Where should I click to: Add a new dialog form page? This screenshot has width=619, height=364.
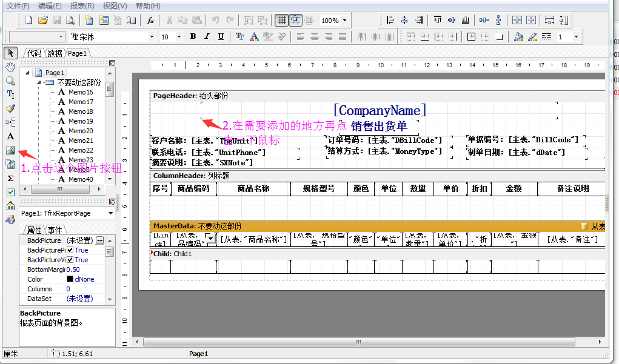click(104, 20)
